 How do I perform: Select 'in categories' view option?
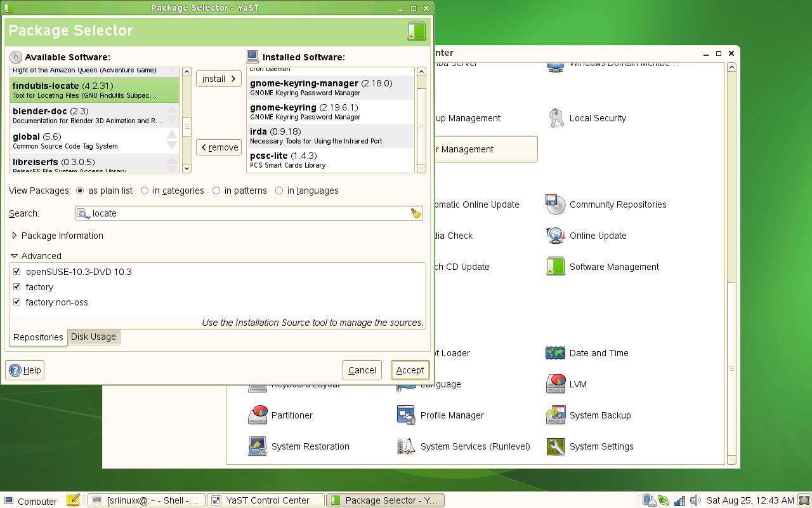pos(173,190)
